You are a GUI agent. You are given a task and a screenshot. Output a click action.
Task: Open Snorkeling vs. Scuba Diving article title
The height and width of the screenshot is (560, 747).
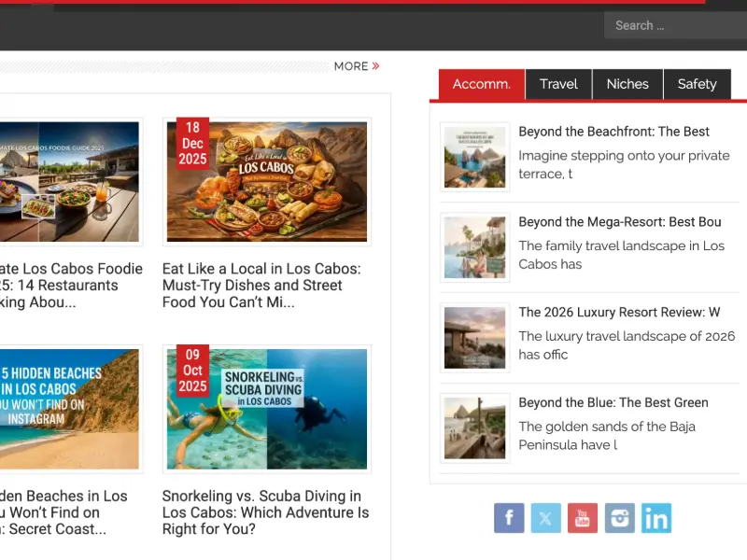pos(265,512)
